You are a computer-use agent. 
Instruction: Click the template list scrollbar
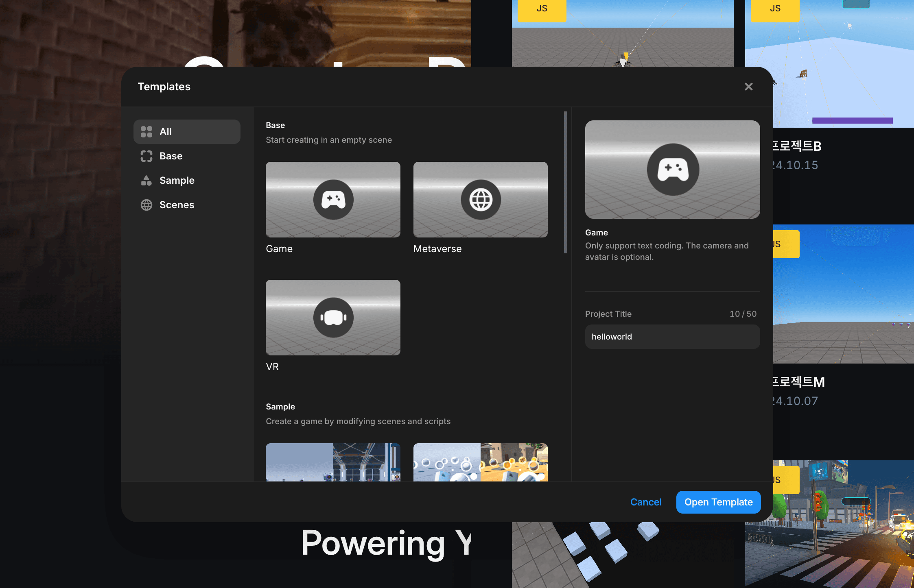tap(566, 182)
